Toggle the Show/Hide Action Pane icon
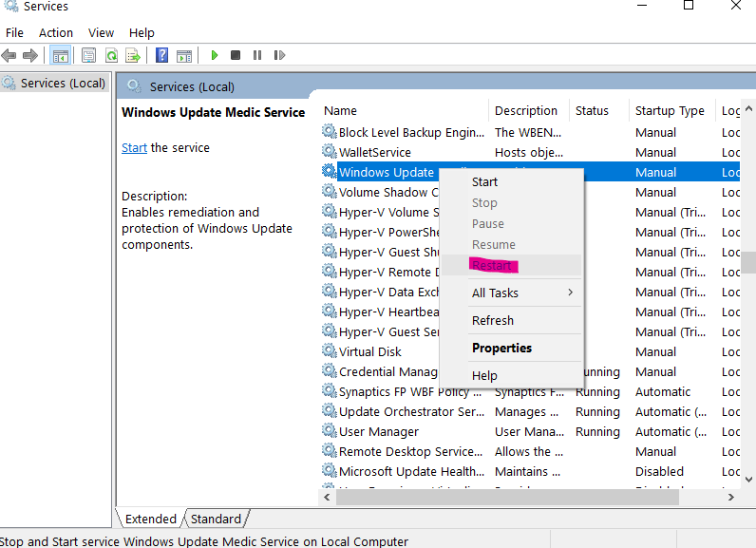Image resolution: width=756 pixels, height=548 pixels. point(183,55)
